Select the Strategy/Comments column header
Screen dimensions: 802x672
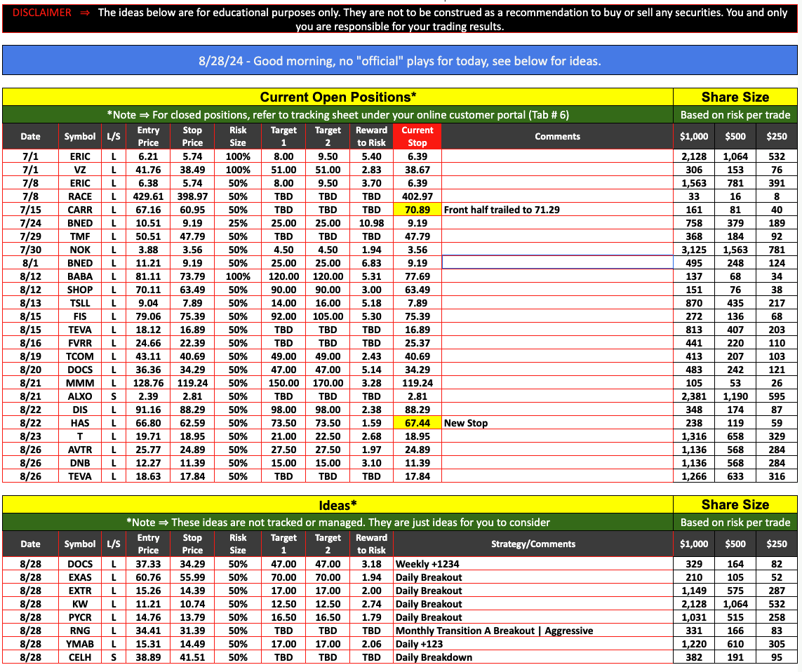click(x=533, y=544)
